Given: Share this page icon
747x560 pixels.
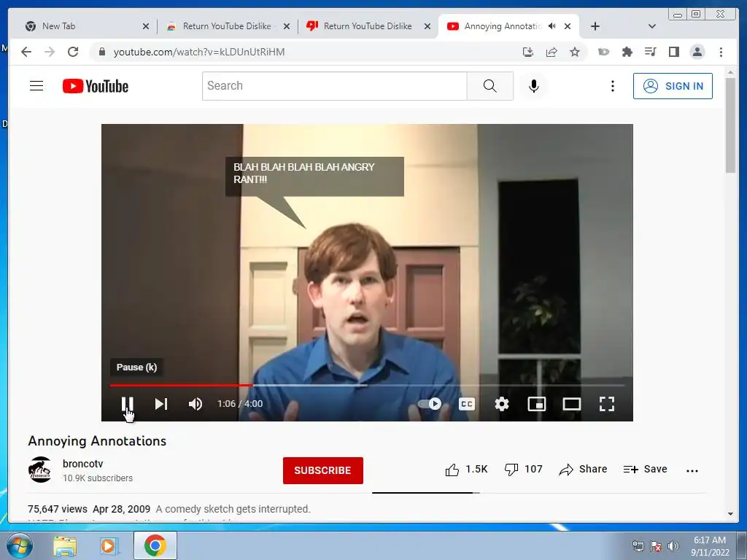Looking at the screenshot, I should (x=551, y=52).
